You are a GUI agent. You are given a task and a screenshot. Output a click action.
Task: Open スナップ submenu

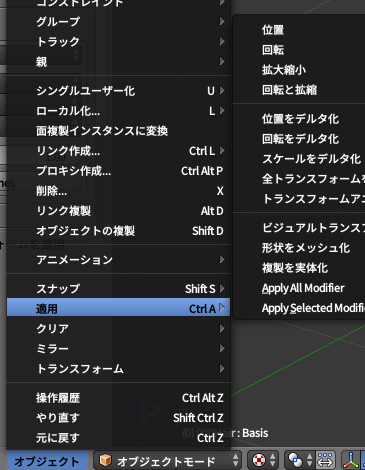118,288
